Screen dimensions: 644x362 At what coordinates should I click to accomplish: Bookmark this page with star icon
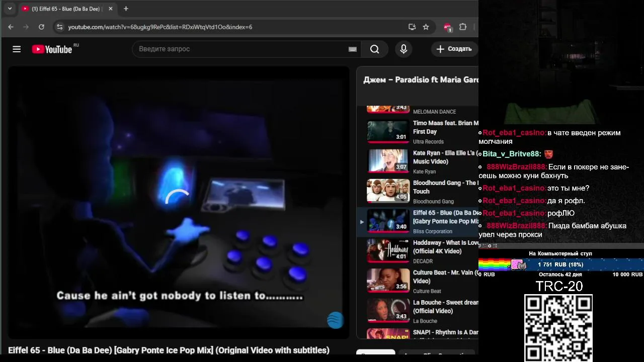point(426,27)
